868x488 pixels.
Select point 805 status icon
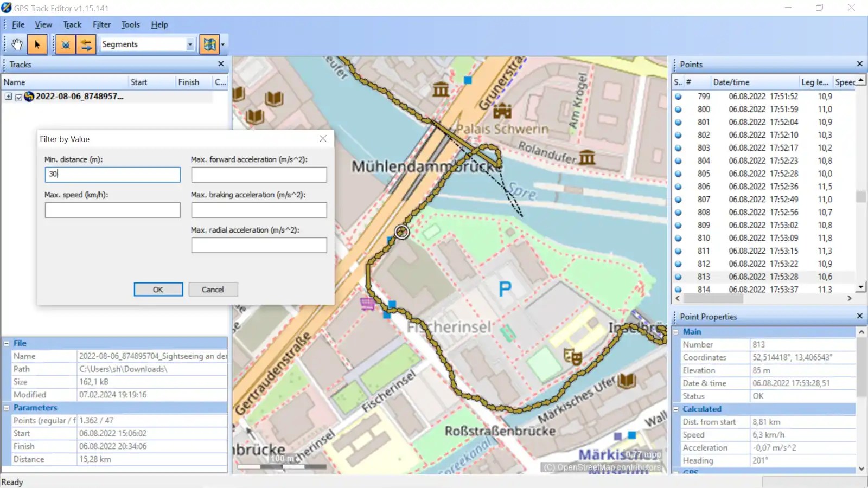[678, 174]
